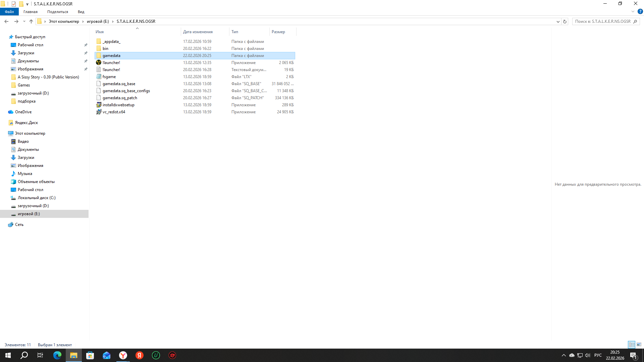This screenshot has height=362, width=644.
Task: Click the search field for S.T.A.L.K.E.R.NS.OGSR
Action: [x=602, y=21]
